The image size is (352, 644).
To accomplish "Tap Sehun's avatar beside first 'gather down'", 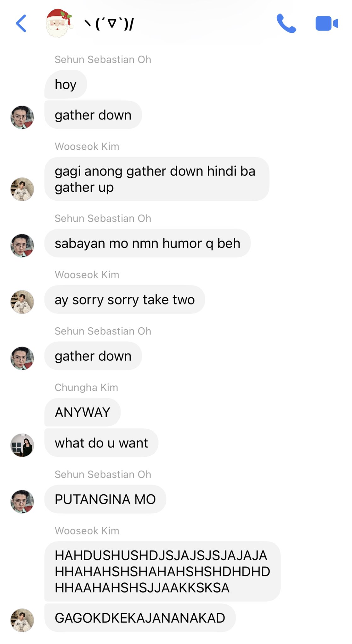I will point(22,117).
